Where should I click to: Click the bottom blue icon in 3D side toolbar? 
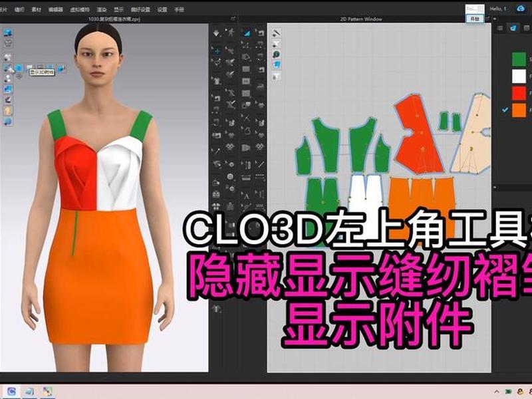8,122
